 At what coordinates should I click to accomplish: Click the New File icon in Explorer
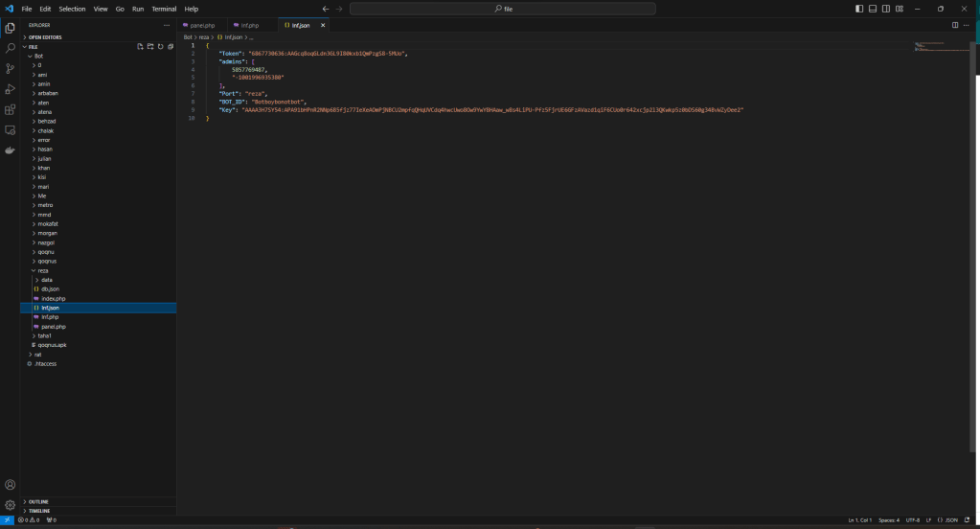(140, 46)
